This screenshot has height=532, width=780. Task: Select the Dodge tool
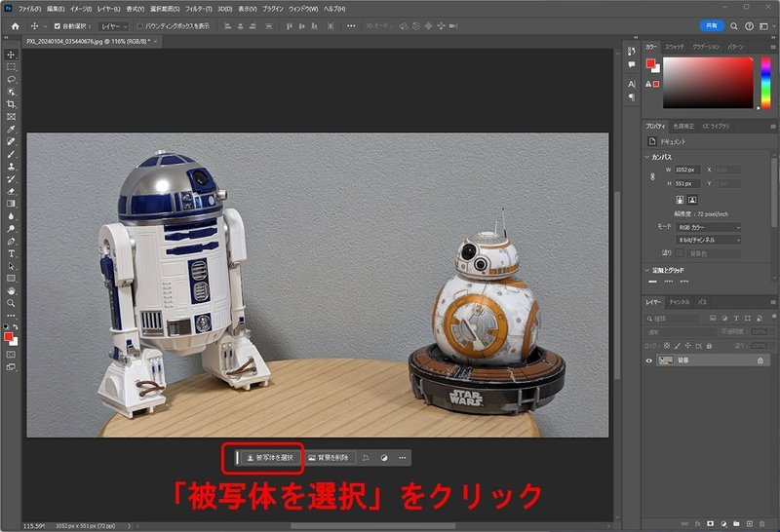pos(11,229)
